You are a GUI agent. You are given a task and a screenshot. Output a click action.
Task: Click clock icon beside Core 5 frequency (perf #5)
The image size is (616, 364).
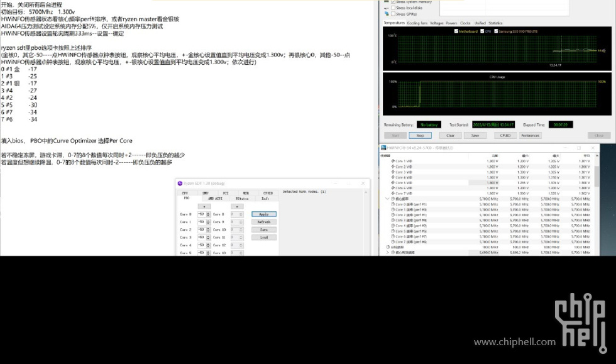click(x=392, y=231)
